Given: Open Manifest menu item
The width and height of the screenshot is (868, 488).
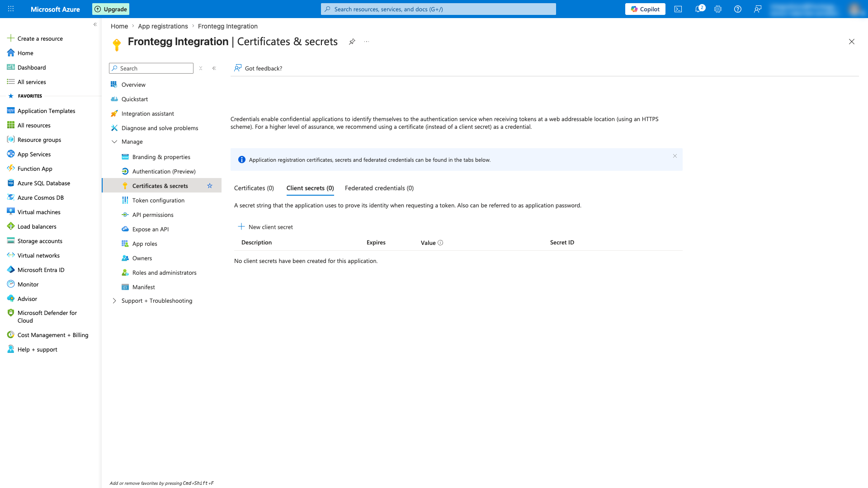Looking at the screenshot, I should click(x=143, y=287).
